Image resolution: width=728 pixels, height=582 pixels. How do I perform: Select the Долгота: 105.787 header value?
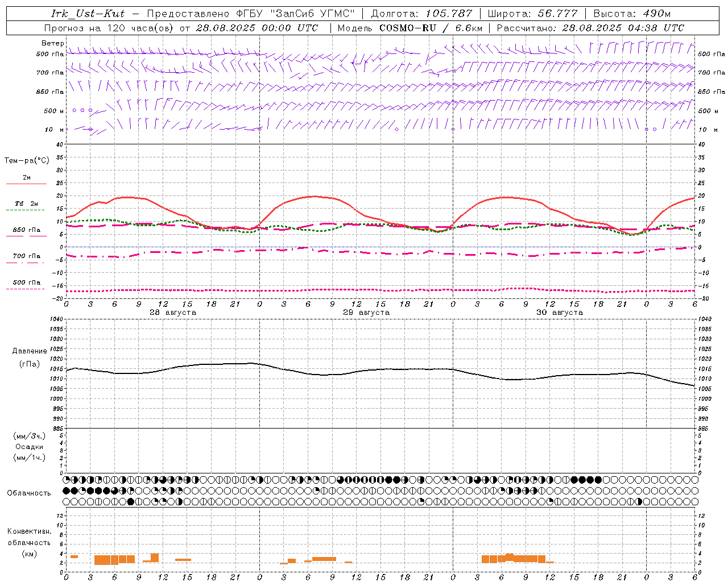point(421,14)
